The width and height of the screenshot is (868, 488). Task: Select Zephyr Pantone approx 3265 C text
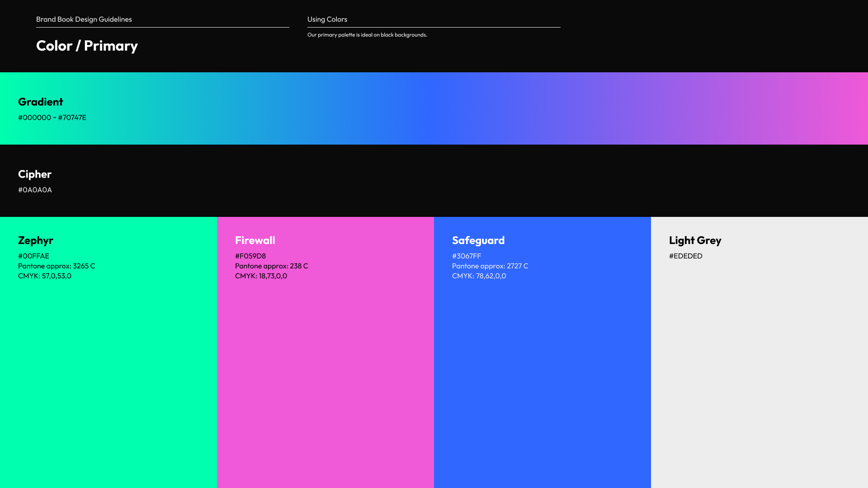click(x=57, y=266)
